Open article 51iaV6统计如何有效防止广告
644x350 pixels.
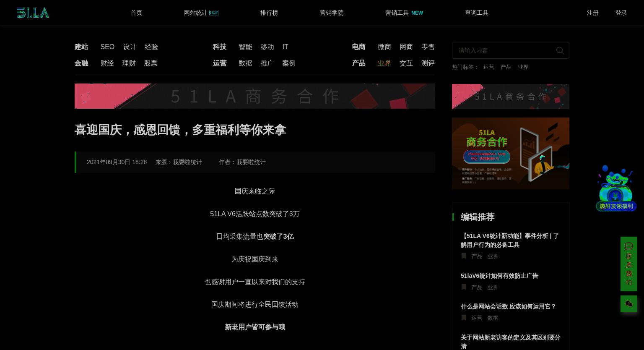[499, 276]
